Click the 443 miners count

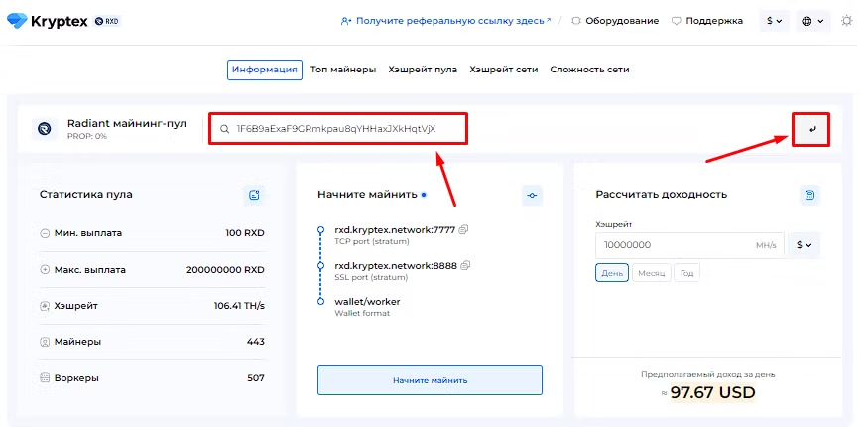point(256,342)
